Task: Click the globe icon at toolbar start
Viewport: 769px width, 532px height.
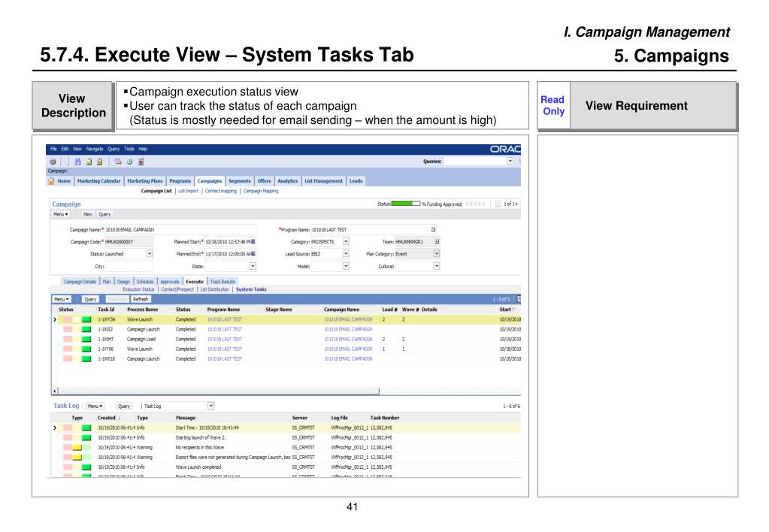Action: pyautogui.click(x=54, y=161)
